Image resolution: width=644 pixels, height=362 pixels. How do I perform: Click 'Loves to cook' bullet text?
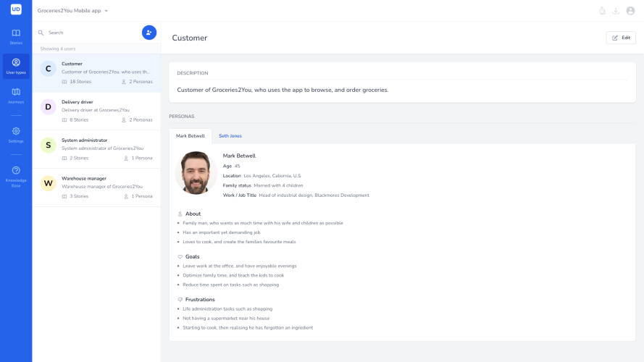coord(240,242)
